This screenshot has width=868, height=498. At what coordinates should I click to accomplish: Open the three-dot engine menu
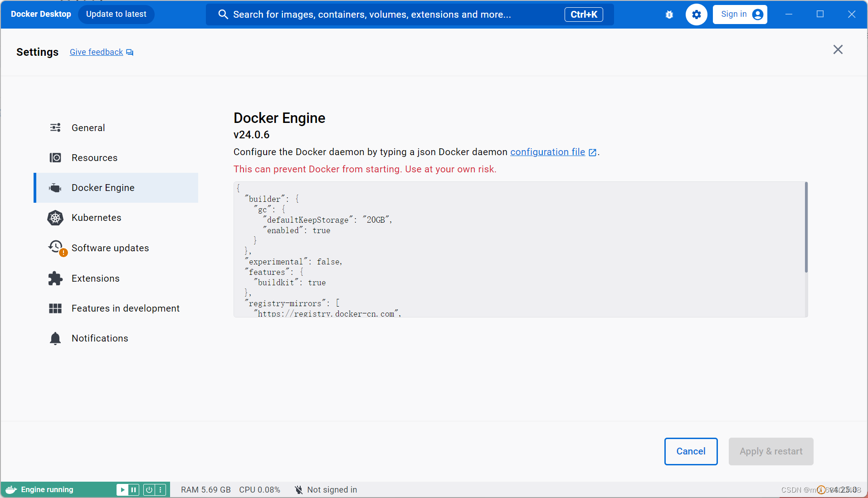click(x=161, y=489)
